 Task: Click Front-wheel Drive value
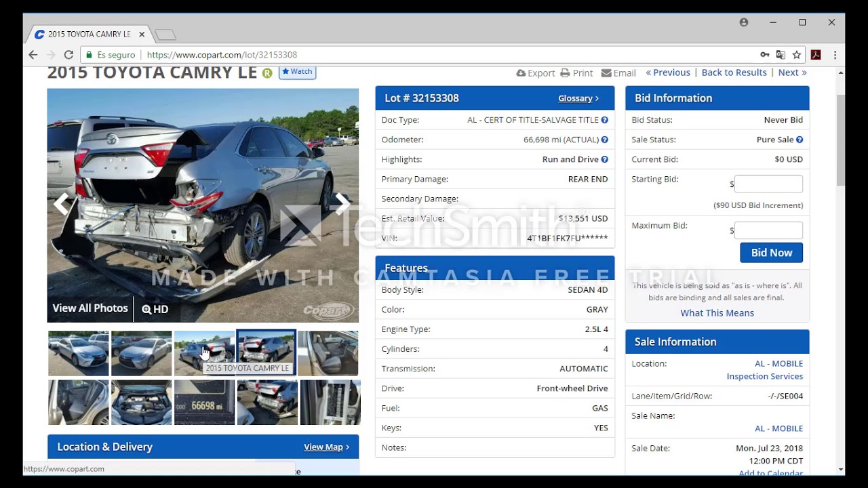[x=572, y=389]
